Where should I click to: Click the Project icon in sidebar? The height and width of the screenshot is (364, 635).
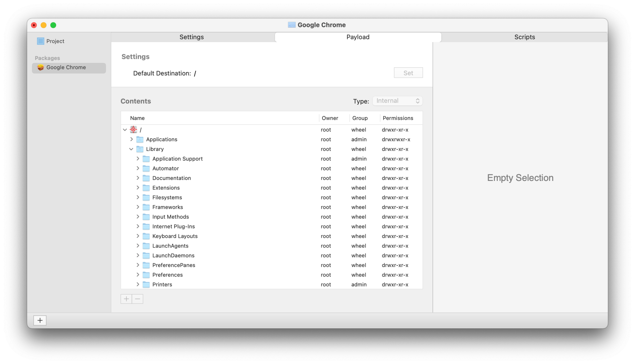tap(40, 41)
